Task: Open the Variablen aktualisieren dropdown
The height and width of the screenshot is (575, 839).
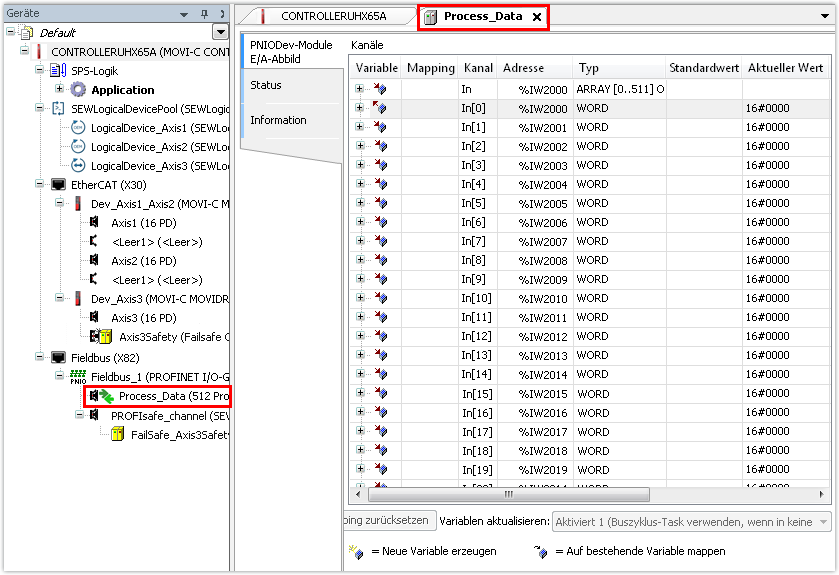Action: tap(823, 521)
